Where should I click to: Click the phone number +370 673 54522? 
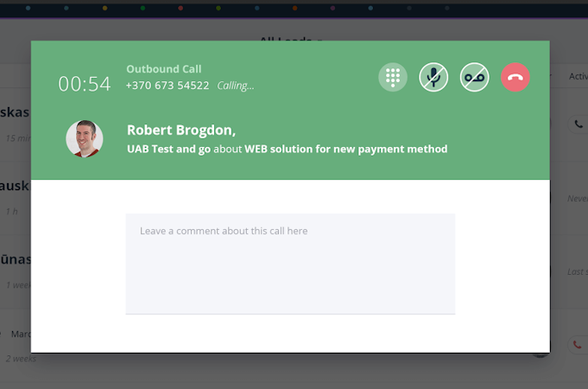coord(168,86)
